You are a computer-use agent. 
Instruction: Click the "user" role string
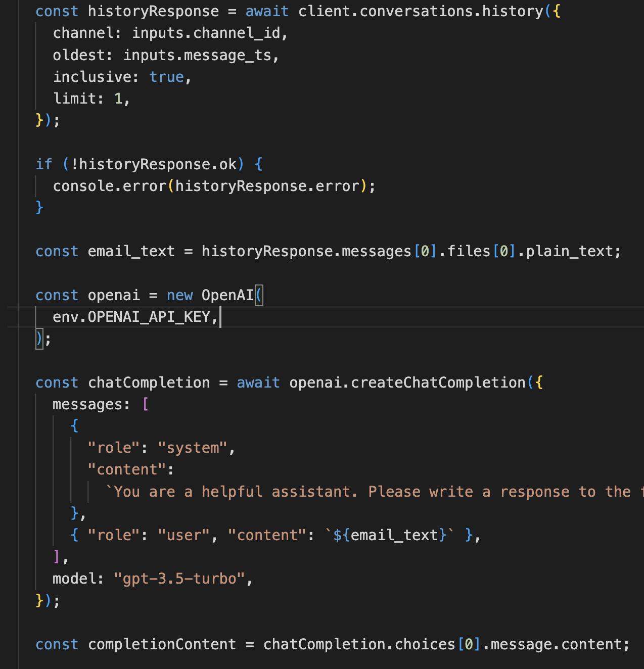pyautogui.click(x=183, y=535)
